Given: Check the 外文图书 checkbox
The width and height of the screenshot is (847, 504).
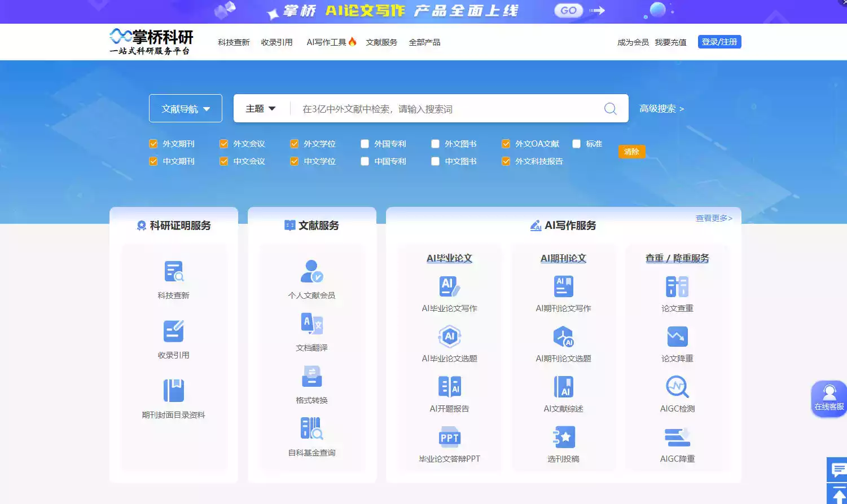Looking at the screenshot, I should click(x=435, y=144).
